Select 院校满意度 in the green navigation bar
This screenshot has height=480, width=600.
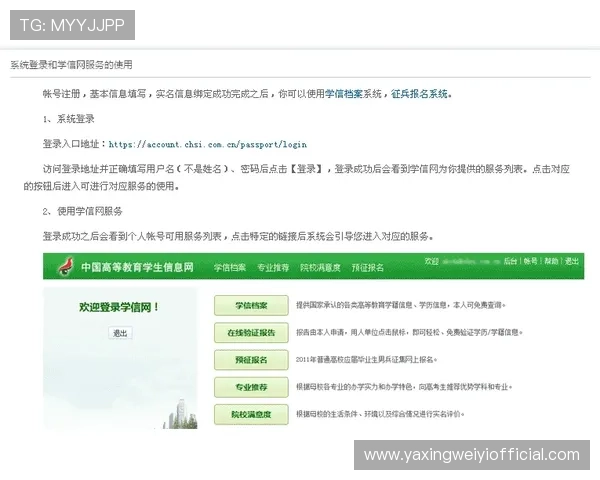[x=320, y=267]
